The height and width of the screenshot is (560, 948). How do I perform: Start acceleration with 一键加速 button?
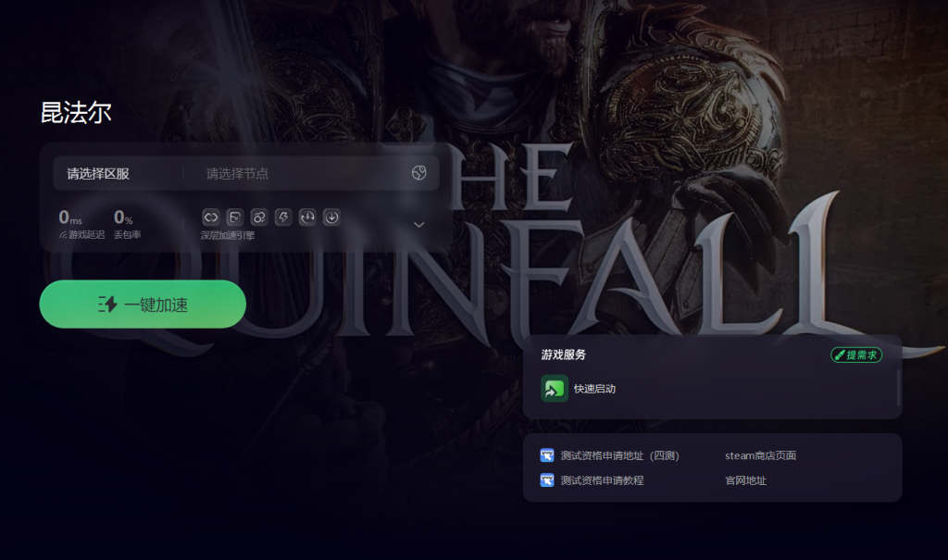tap(143, 305)
